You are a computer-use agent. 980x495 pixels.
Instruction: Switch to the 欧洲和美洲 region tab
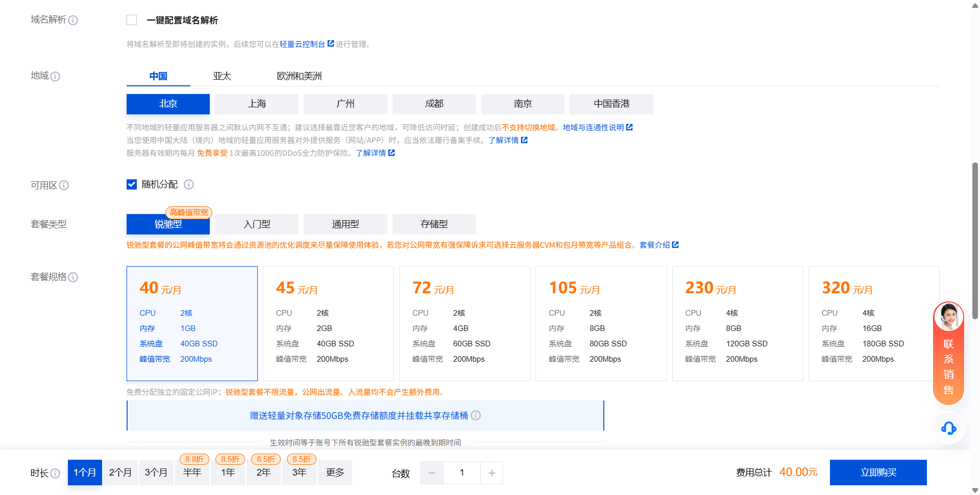299,76
